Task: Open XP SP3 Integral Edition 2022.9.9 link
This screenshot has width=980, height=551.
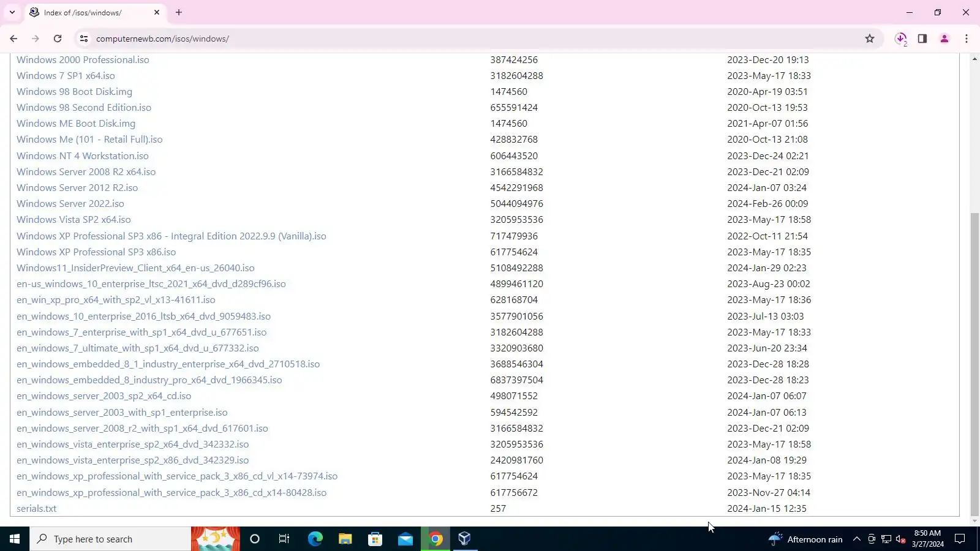Action: point(171,236)
